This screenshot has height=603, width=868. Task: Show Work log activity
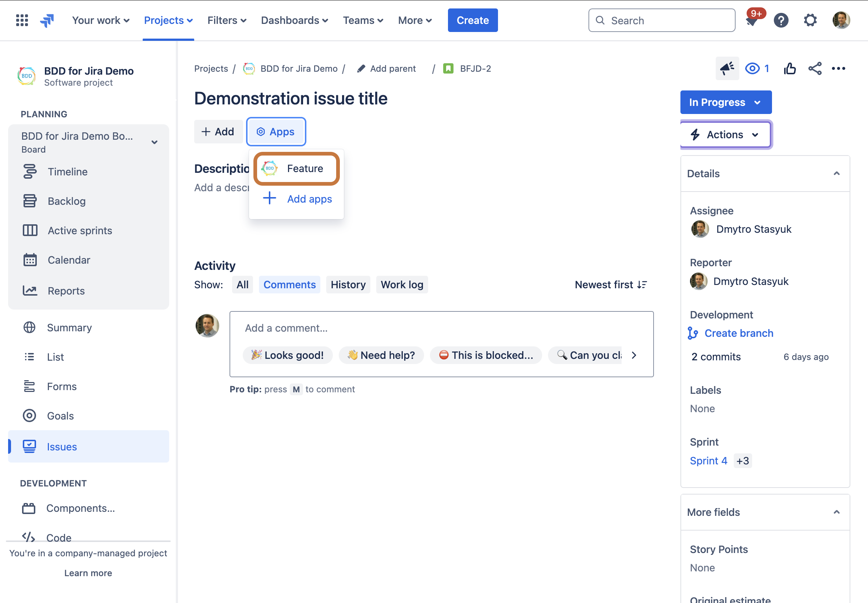coord(402,285)
